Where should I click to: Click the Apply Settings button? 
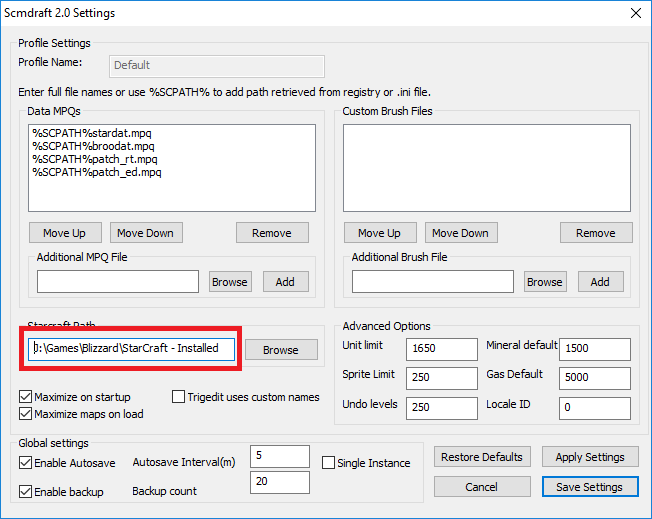pos(589,457)
